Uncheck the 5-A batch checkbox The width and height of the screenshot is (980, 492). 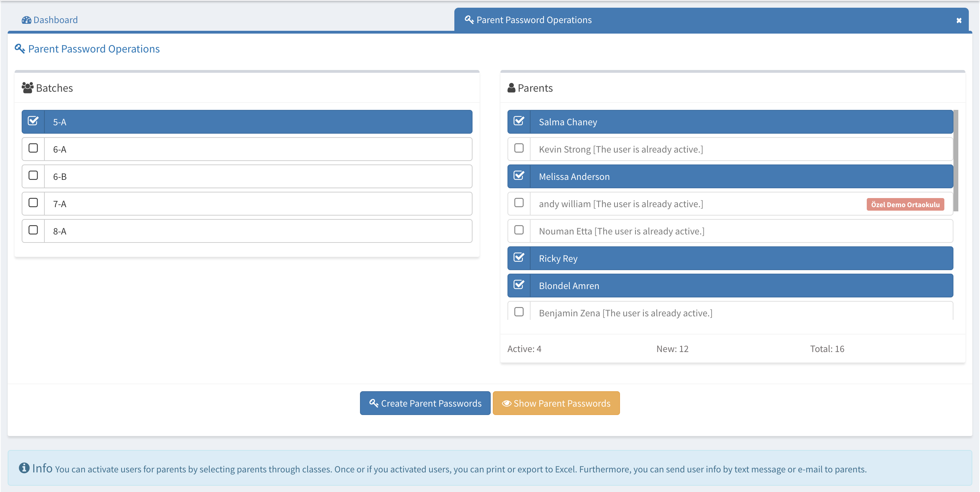point(33,121)
